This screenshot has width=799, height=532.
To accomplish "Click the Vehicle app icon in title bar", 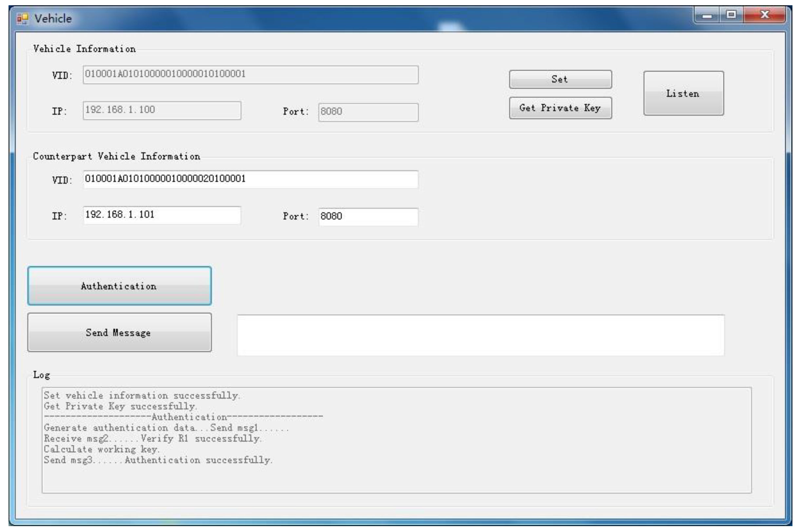I will click(22, 18).
